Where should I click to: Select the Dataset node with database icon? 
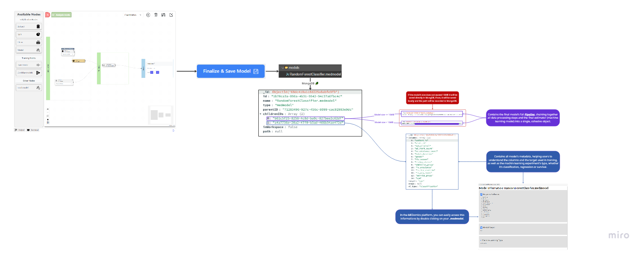[x=29, y=27]
